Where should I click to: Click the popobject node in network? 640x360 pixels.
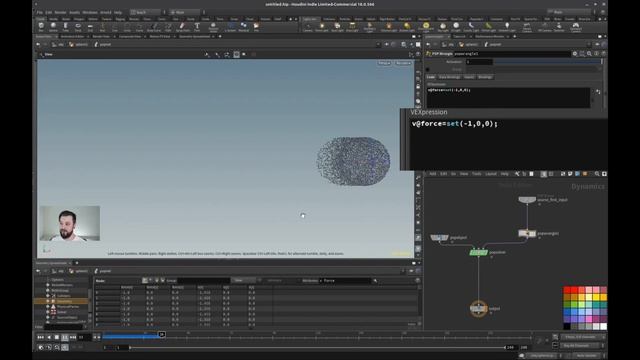pyautogui.click(x=439, y=237)
